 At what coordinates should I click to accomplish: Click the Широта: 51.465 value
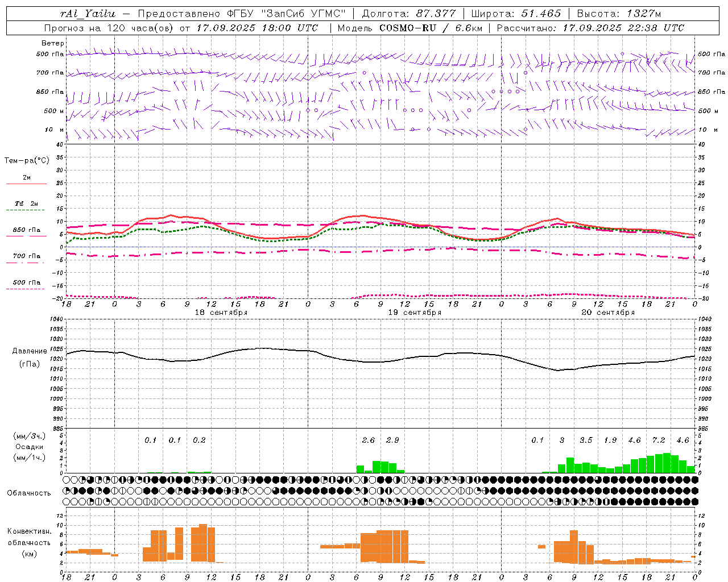[516, 14]
